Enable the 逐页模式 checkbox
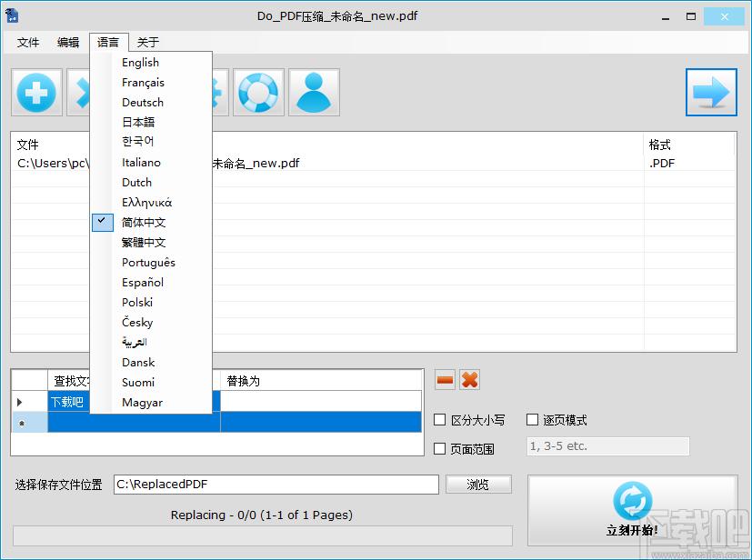 tap(532, 420)
